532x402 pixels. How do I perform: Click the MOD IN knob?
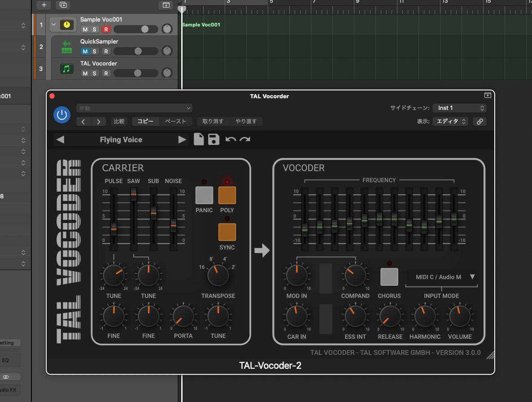coord(297,275)
